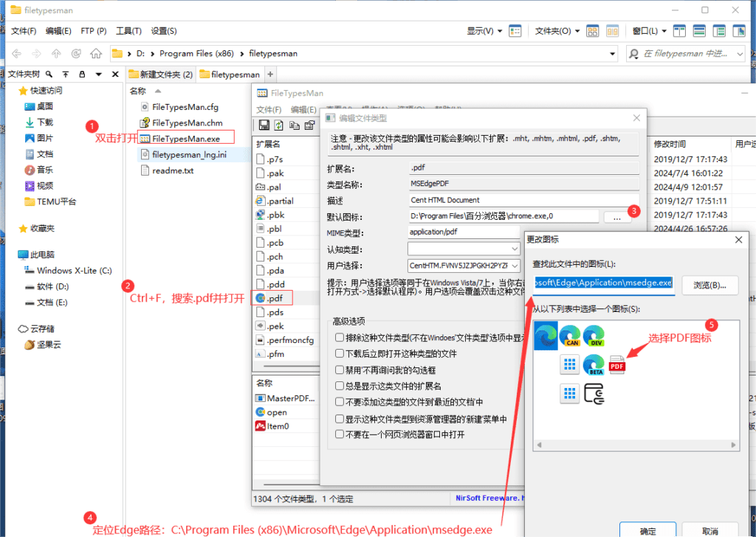
Task: Click the search magnifier in folder tree header
Action: [49, 75]
